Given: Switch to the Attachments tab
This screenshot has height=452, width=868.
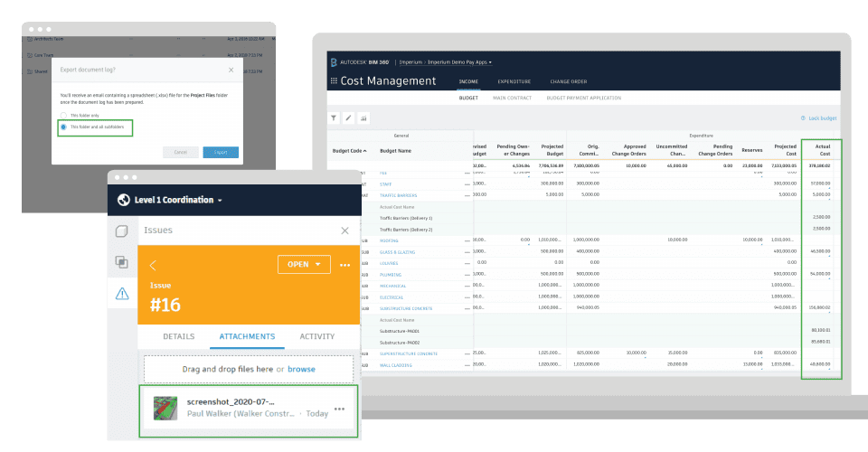Looking at the screenshot, I should click(247, 336).
